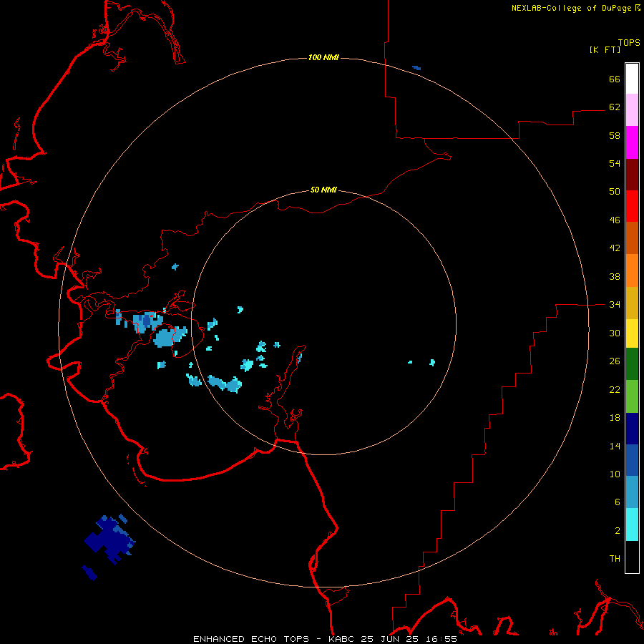
Task: Click the legend value '42'
Action: (615, 248)
